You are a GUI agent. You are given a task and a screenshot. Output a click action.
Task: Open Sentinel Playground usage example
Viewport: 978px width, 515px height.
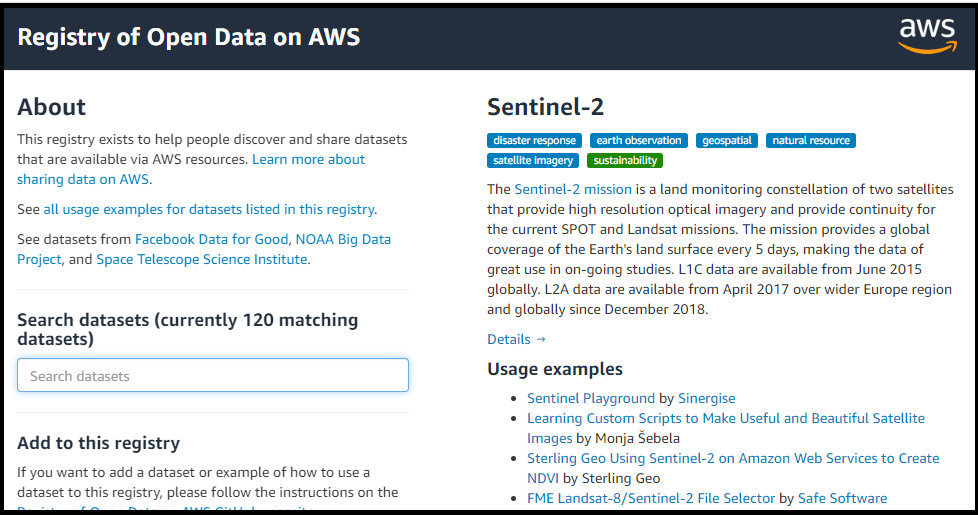(x=591, y=398)
